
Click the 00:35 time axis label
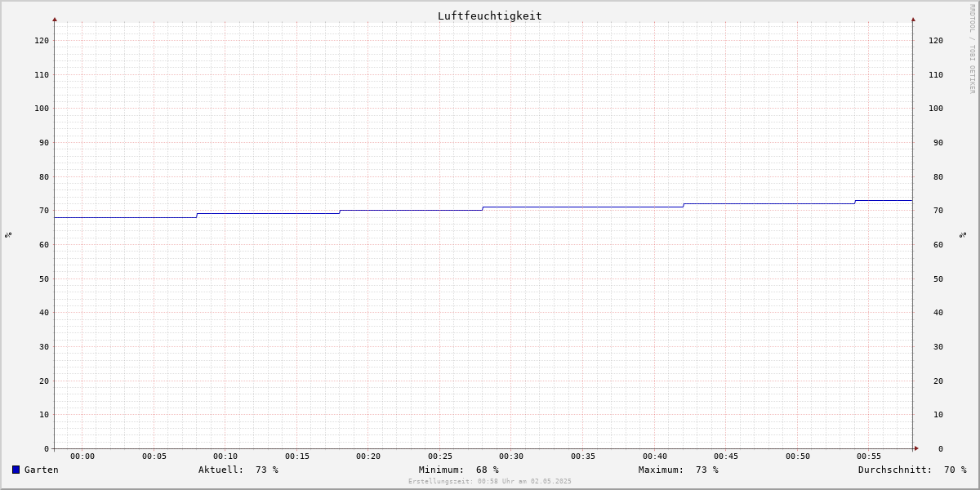pyautogui.click(x=583, y=457)
